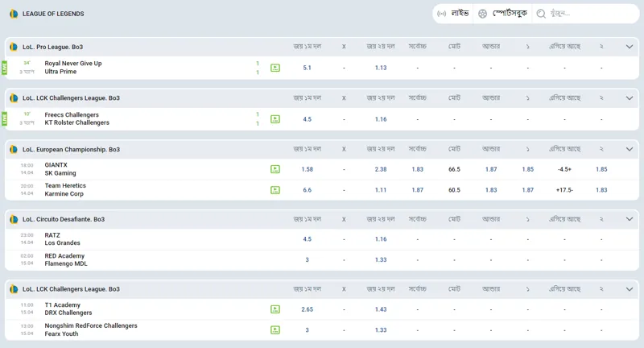The image size is (644, 348).
Task: Collapse the LoL. Pro League section
Action: pyautogui.click(x=630, y=47)
